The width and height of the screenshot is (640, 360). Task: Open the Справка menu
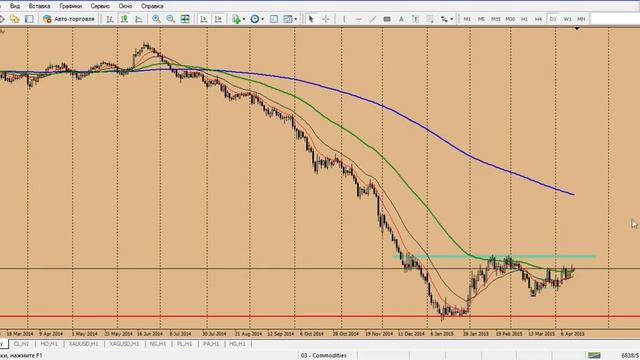(152, 6)
